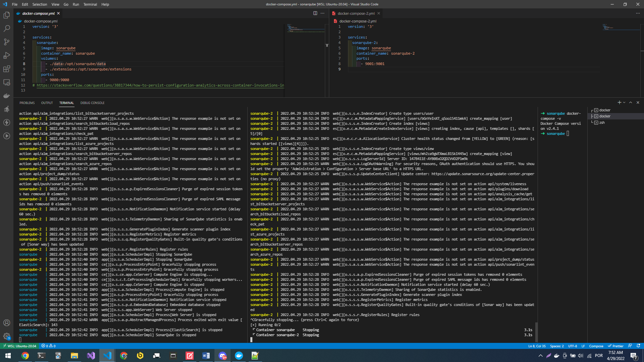Click docker-compose-2.yml breadcrumb in right editor
The width and height of the screenshot is (644, 362).
pyautogui.click(x=358, y=21)
